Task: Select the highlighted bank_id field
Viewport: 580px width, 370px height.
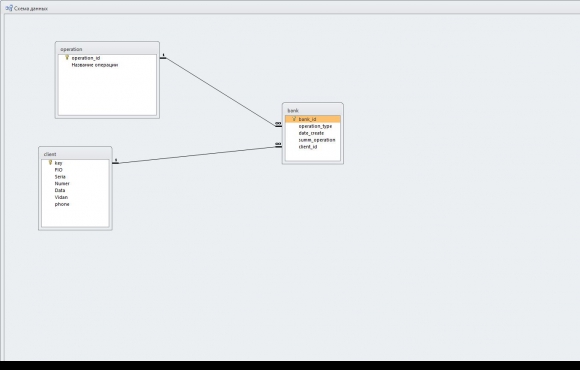Action: 313,119
